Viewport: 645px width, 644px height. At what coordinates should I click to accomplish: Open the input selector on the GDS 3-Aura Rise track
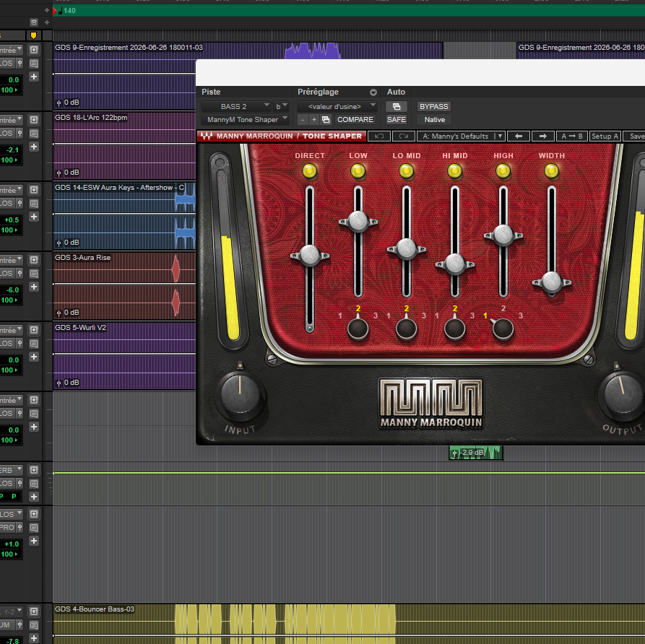(x=11, y=260)
